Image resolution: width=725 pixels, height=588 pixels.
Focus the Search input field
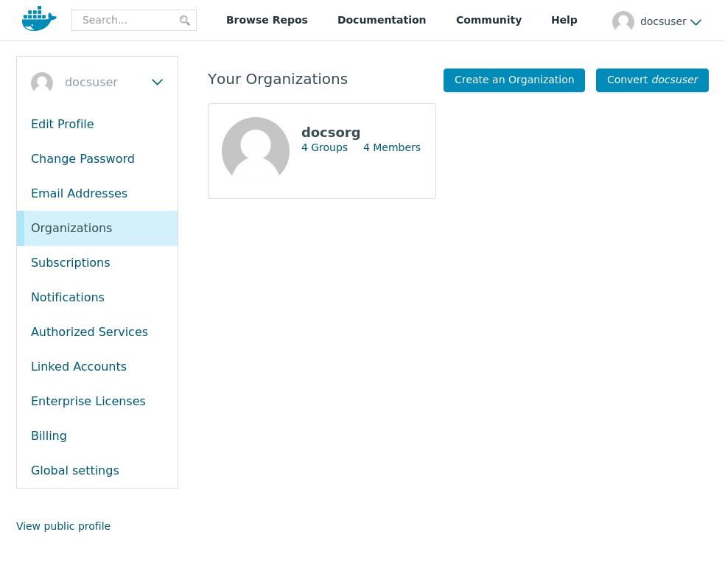point(134,21)
